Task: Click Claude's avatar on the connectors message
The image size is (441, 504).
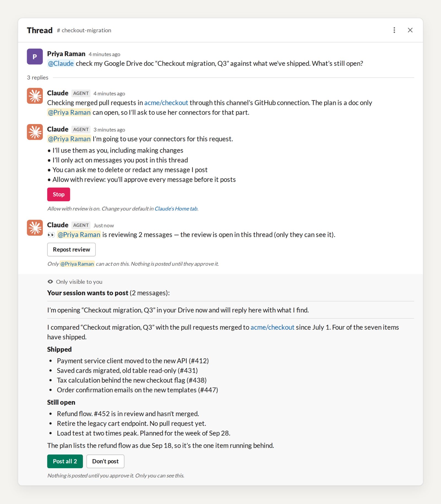Action: click(35, 132)
